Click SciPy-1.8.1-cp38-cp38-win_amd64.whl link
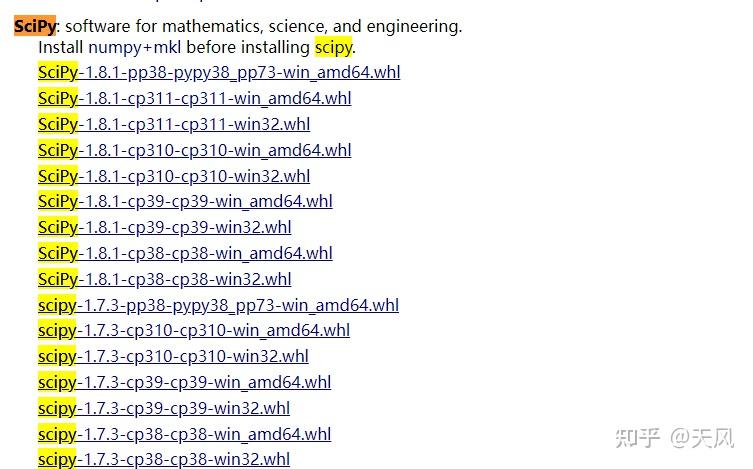Viewport: 753px width, 469px height. click(185, 254)
